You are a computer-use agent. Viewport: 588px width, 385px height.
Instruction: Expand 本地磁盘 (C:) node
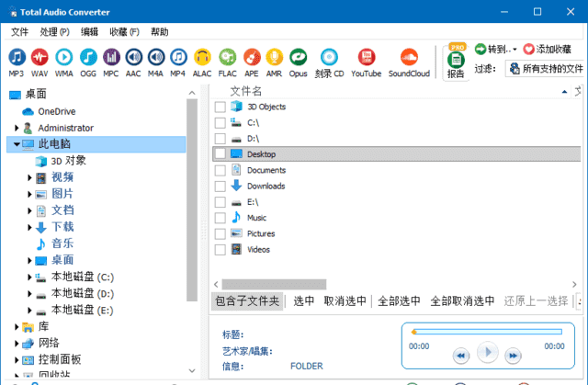(x=29, y=277)
